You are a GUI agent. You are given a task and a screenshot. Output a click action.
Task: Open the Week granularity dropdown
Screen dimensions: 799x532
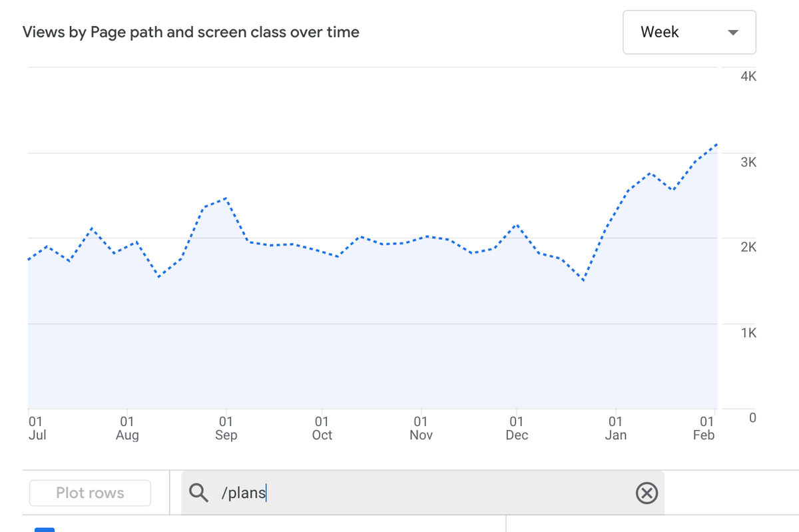click(689, 32)
